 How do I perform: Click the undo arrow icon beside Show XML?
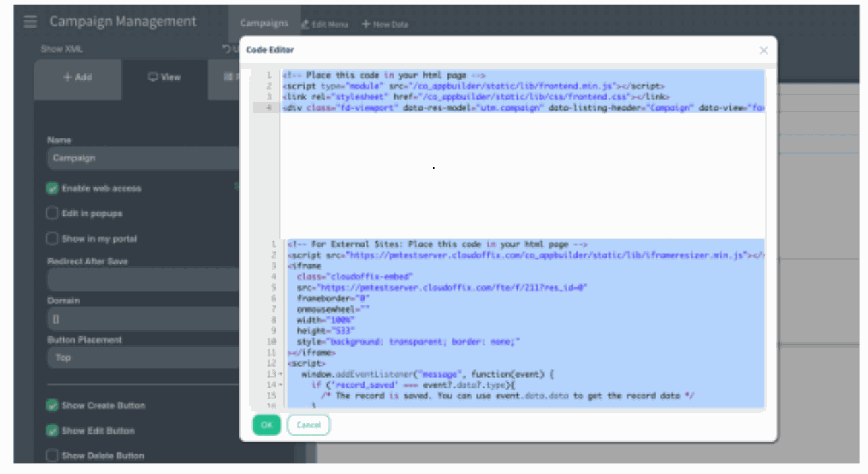[x=226, y=49]
